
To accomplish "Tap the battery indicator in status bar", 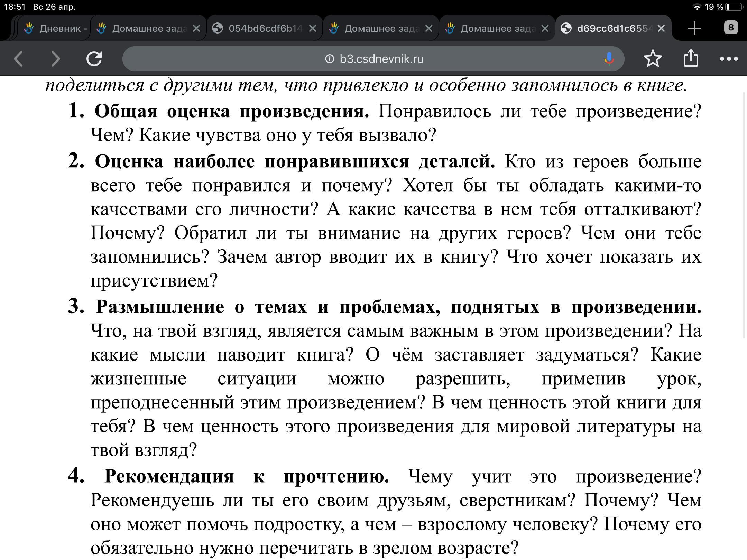I will (x=734, y=7).
